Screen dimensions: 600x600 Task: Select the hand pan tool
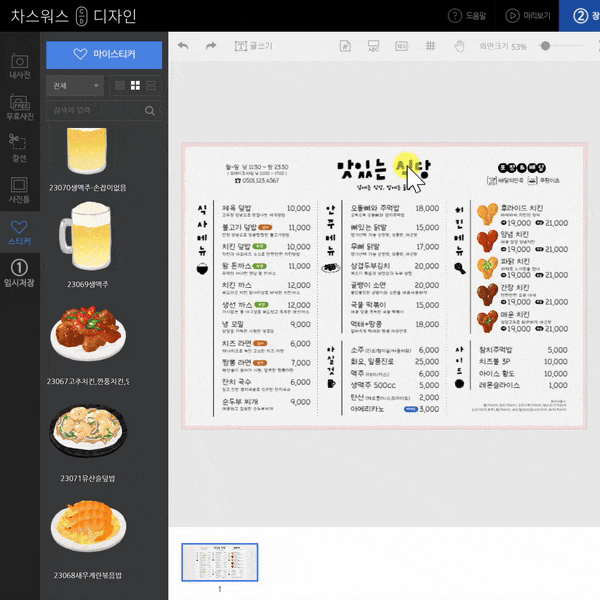[459, 46]
